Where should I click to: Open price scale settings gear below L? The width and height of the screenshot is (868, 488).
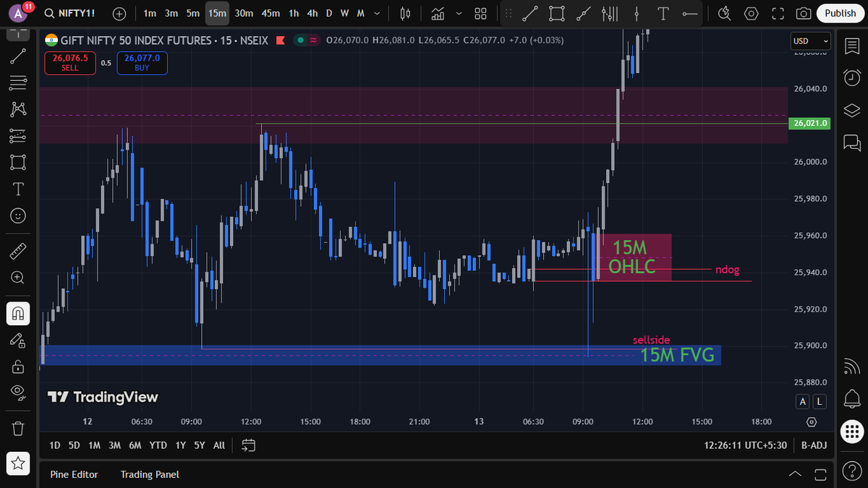click(812, 422)
